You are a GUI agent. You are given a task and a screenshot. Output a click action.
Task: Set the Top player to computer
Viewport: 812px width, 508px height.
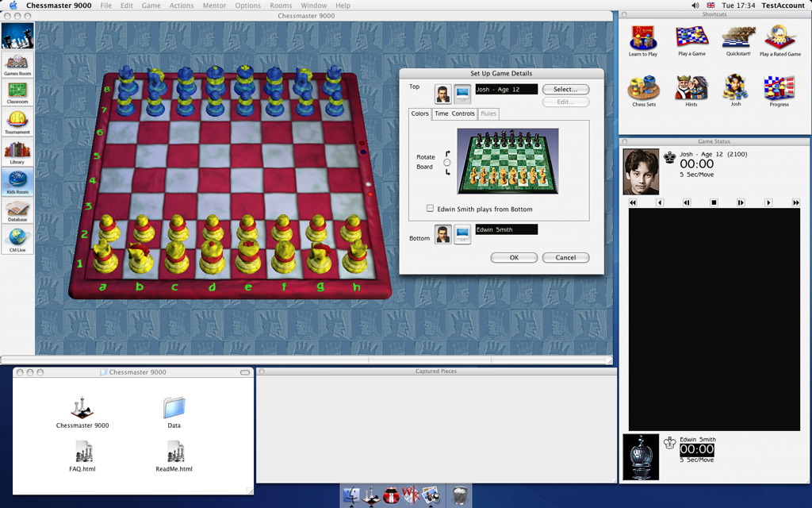(x=462, y=94)
